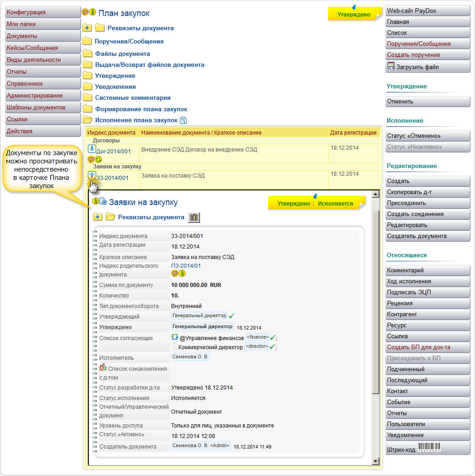Click the document icon after Исполнение плана закупок

(x=184, y=120)
